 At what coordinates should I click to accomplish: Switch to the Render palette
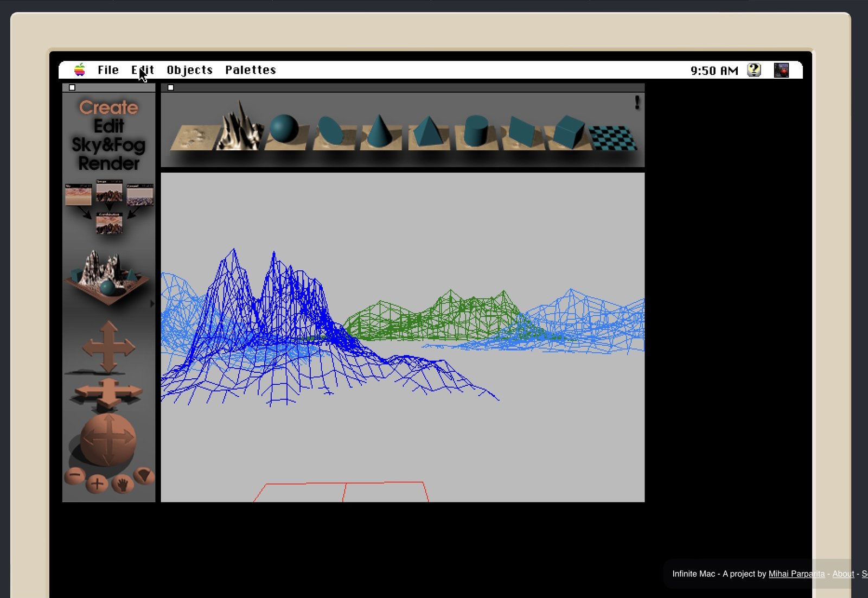[108, 163]
